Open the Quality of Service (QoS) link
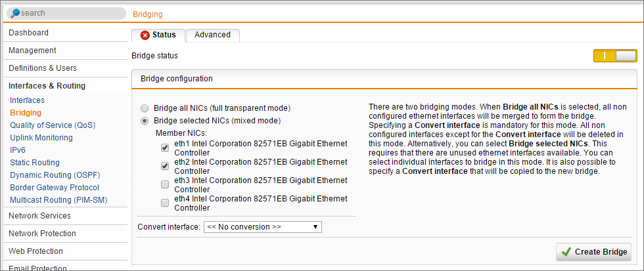Image resolution: width=644 pixels, height=271 pixels. pos(53,125)
